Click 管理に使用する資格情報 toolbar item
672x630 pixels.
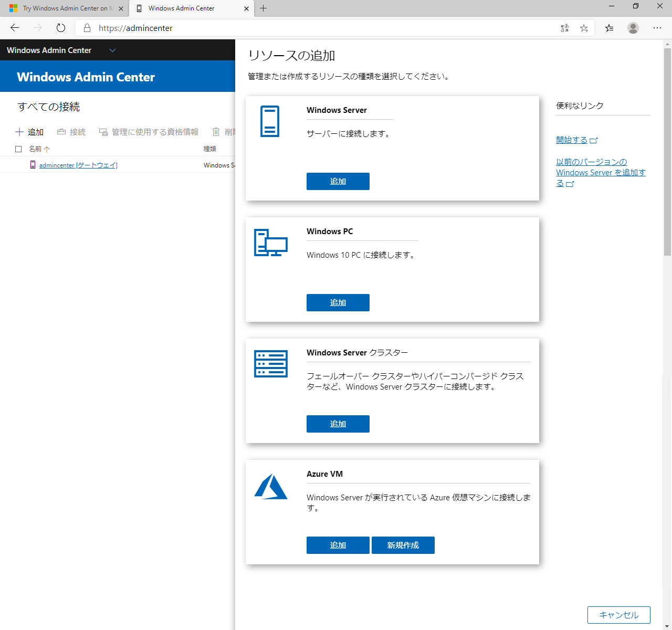point(149,132)
